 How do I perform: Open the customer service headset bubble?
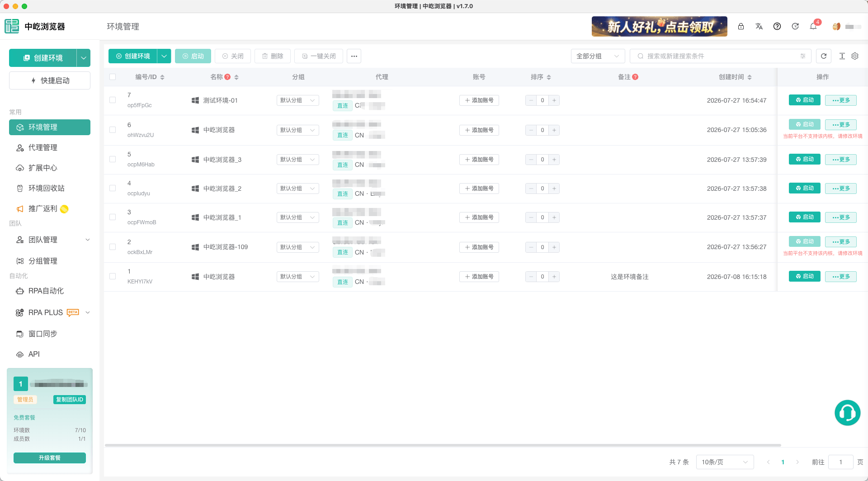point(847,413)
